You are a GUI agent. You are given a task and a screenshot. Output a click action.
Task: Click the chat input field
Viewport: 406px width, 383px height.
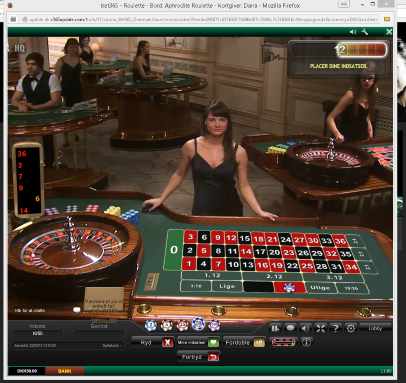pos(42,310)
